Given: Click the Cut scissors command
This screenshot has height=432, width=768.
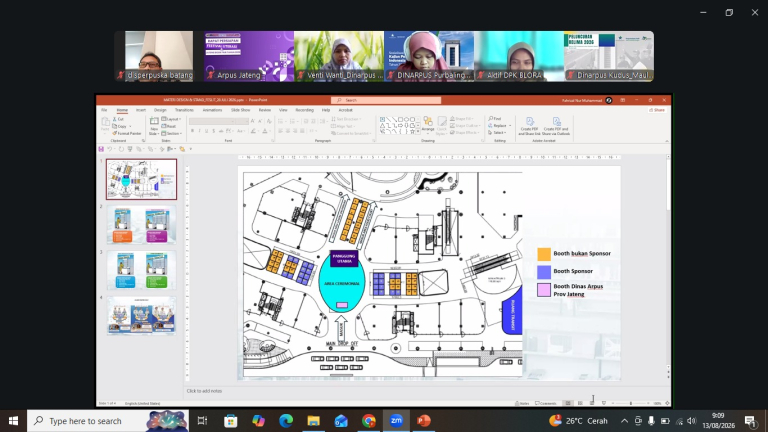Looking at the screenshot, I should [x=119, y=119].
